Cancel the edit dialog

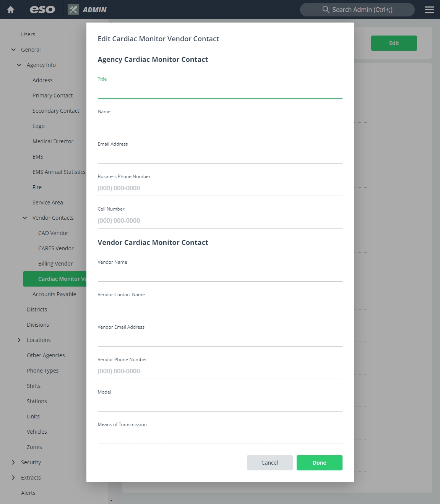pyautogui.click(x=270, y=463)
